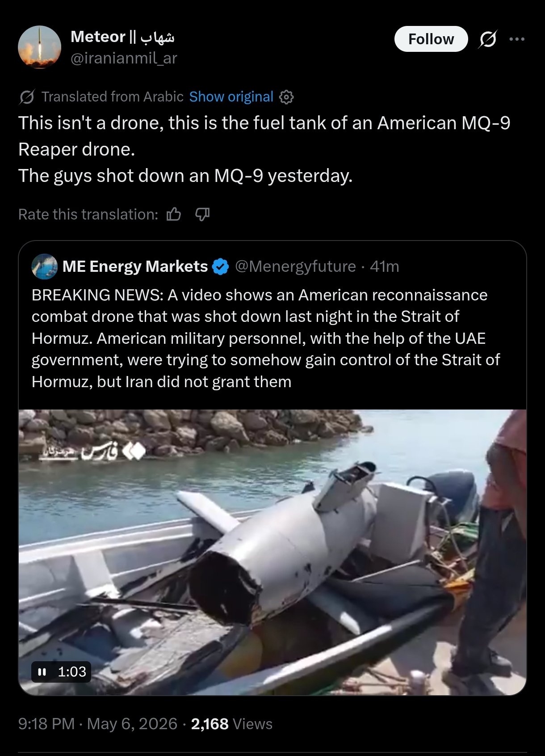Click the verified badge on ME Energy Markets

click(220, 266)
